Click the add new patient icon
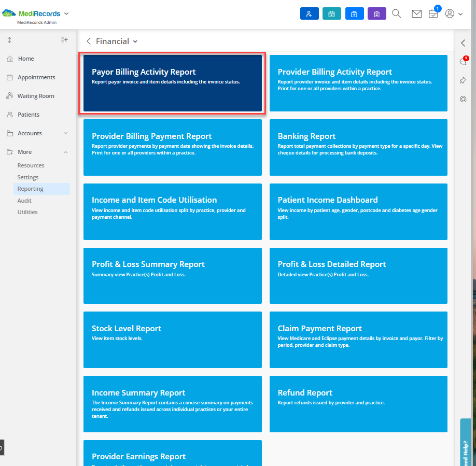The height and width of the screenshot is (466, 476). pos(310,13)
